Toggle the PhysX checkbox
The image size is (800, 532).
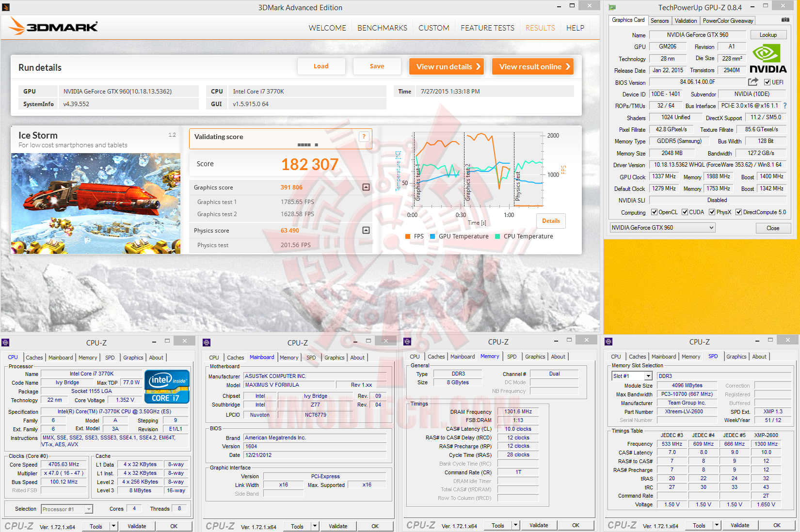(x=712, y=212)
